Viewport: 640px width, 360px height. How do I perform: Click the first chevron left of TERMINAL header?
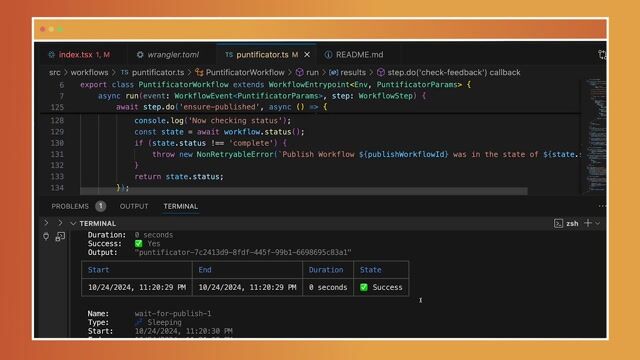pyautogui.click(x=46, y=223)
